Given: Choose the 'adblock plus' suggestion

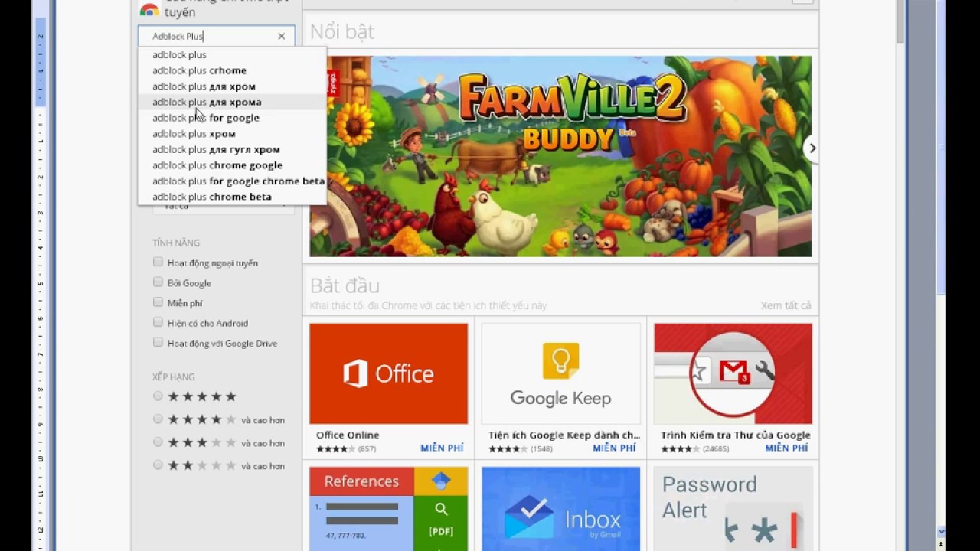Looking at the screenshot, I should 232,55.
